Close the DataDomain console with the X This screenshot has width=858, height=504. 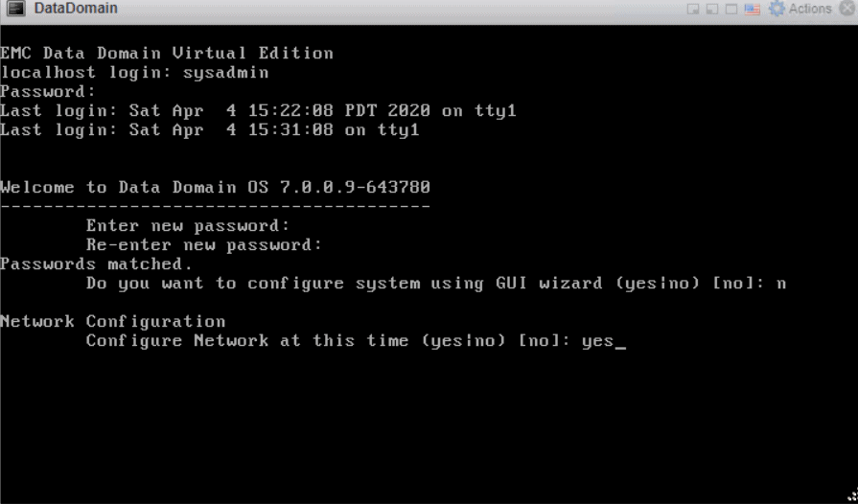[x=846, y=9]
